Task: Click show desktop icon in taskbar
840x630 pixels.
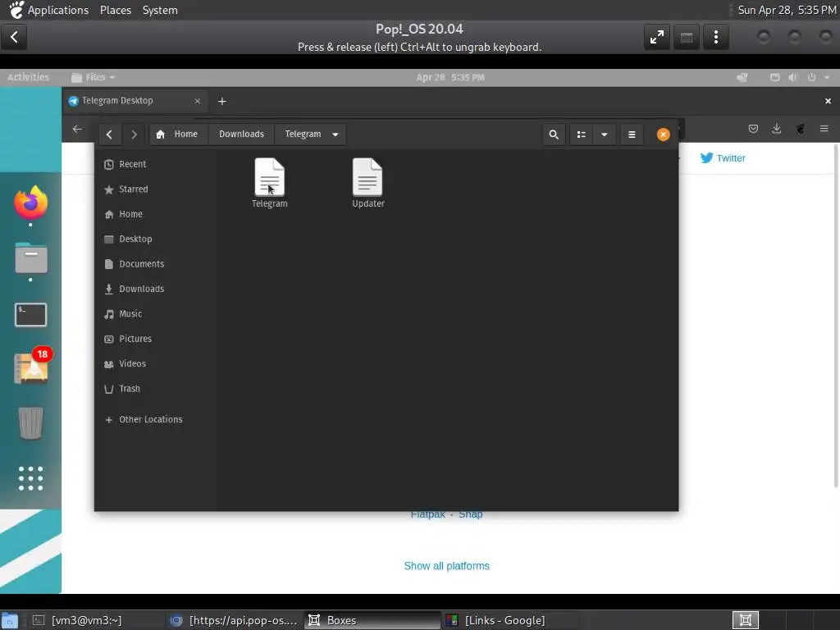Action: point(9,621)
